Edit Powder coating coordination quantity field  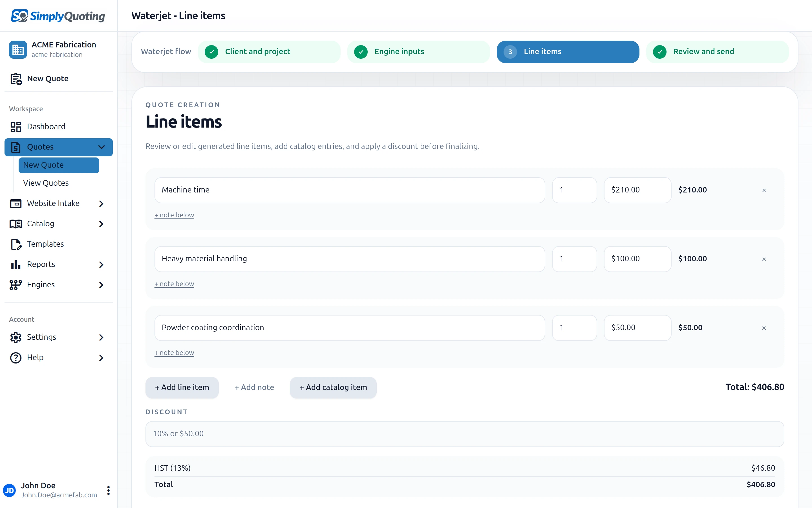coord(574,328)
